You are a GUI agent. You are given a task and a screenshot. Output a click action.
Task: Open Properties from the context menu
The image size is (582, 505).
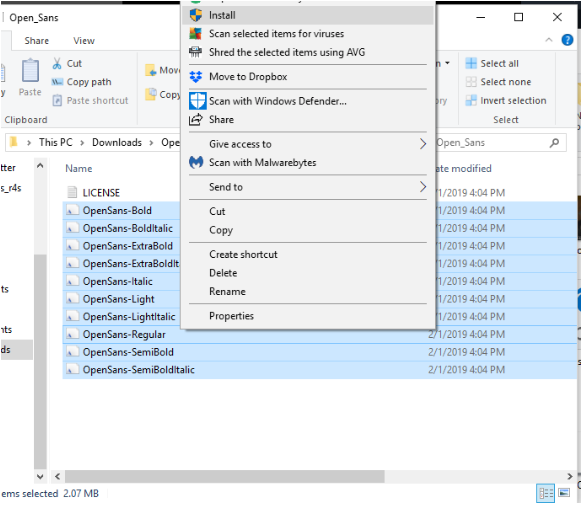tap(308, 316)
